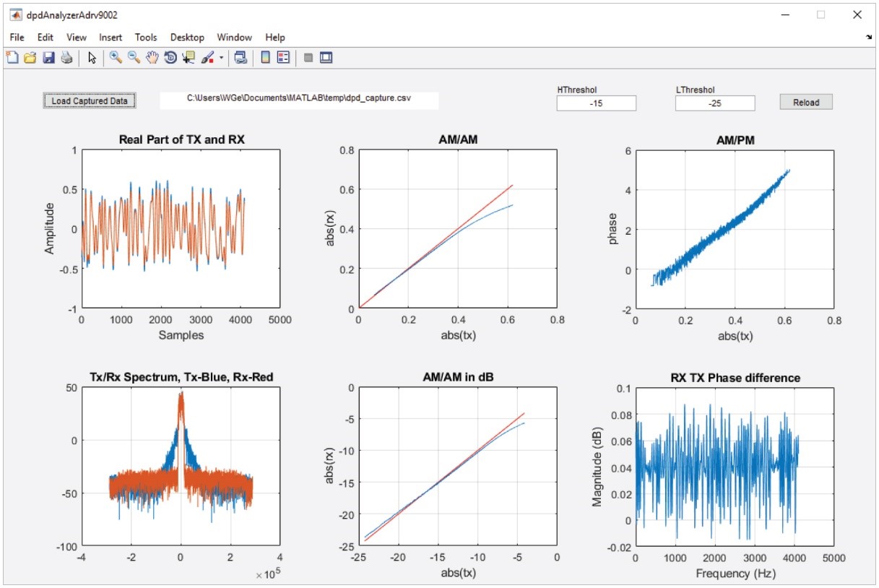879x588 pixels.
Task: Select the Pan hand tool
Action: pyautogui.click(x=152, y=59)
